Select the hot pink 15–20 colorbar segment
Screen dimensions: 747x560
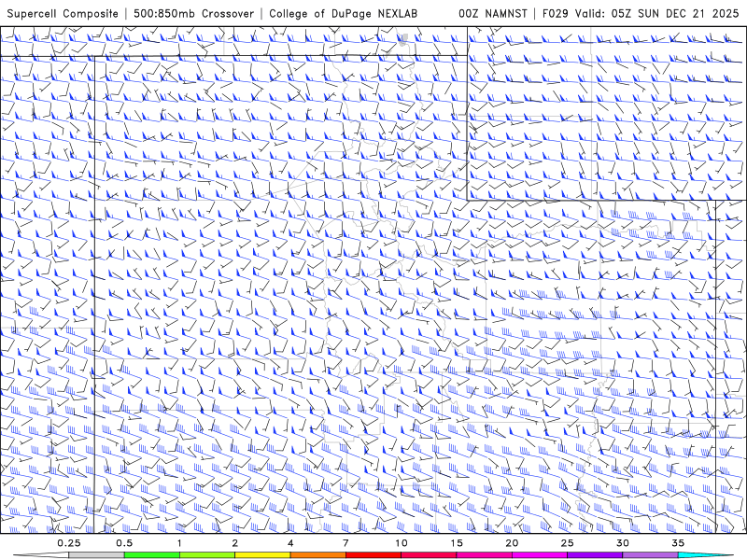click(484, 555)
